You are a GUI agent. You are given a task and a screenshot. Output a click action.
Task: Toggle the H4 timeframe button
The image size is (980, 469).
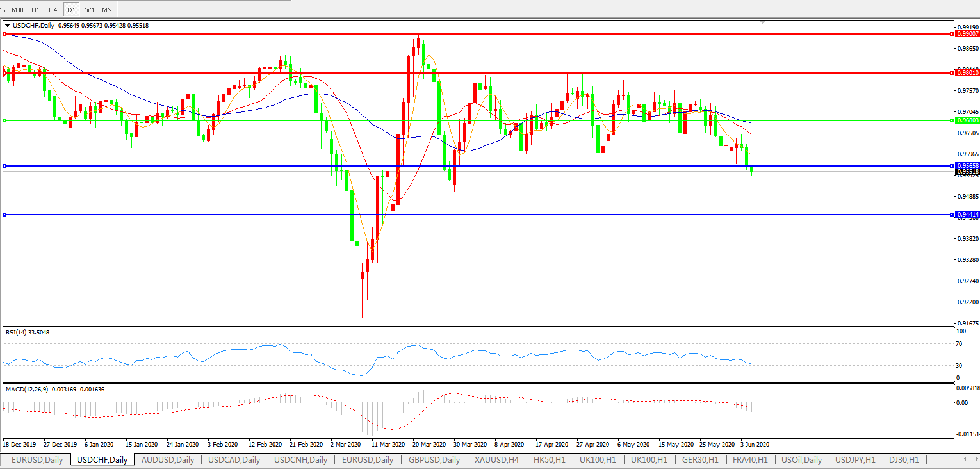(x=53, y=10)
